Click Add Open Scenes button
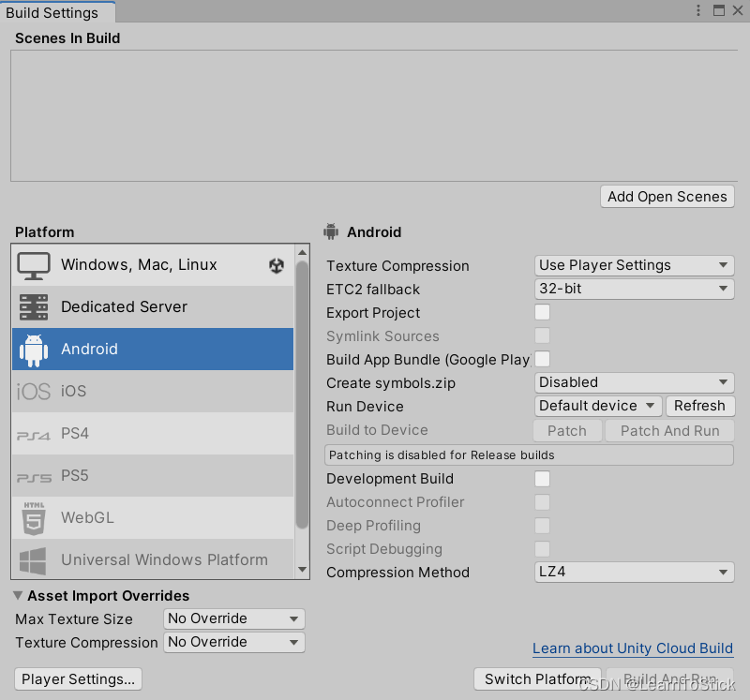 click(x=667, y=197)
